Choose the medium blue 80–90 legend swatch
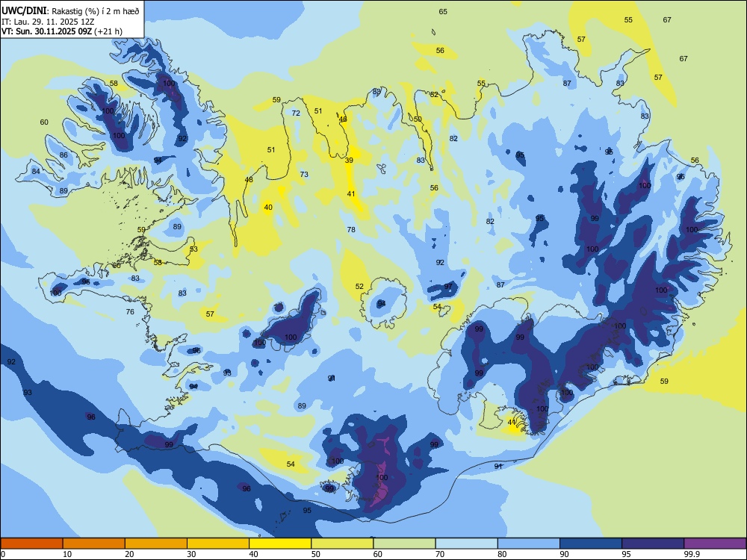The height and width of the screenshot is (560, 747). tap(529, 544)
